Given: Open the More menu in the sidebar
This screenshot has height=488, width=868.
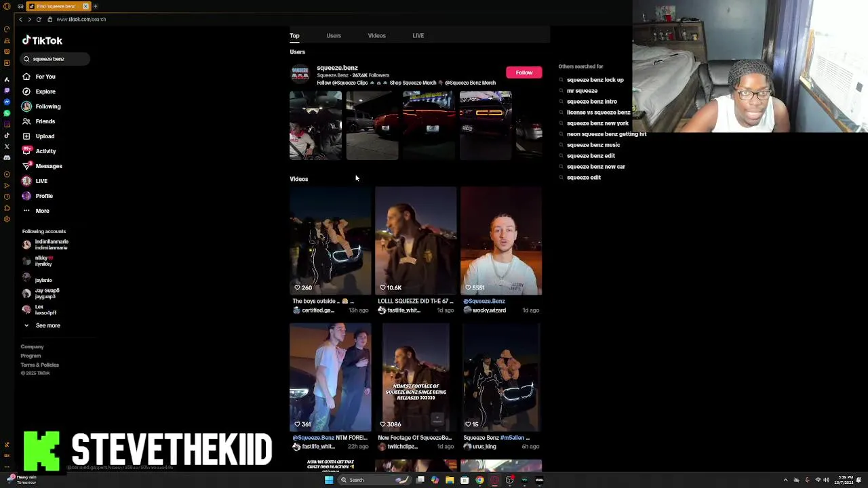Looking at the screenshot, I should pos(36,211).
